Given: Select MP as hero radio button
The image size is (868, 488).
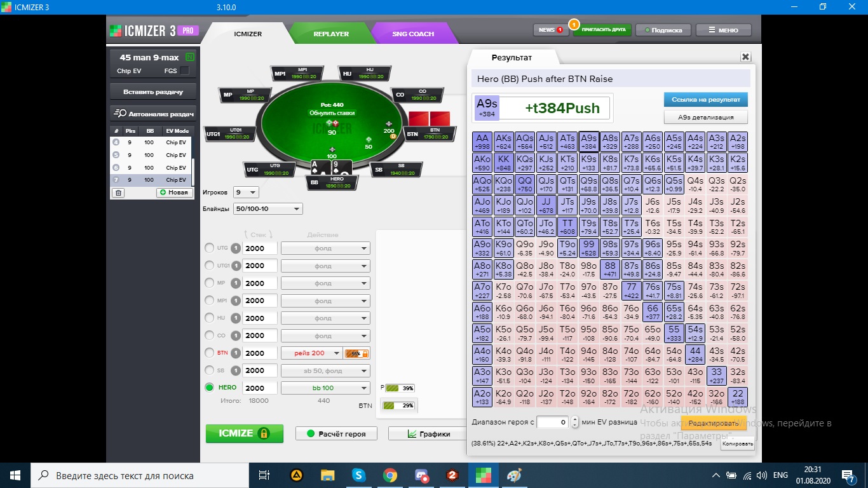Looking at the screenshot, I should click(x=210, y=283).
